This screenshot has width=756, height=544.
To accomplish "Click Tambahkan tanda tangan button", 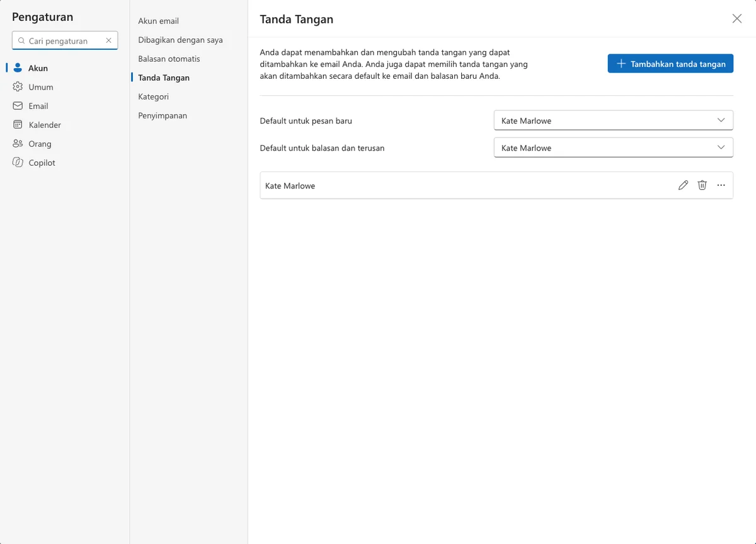I will point(670,64).
